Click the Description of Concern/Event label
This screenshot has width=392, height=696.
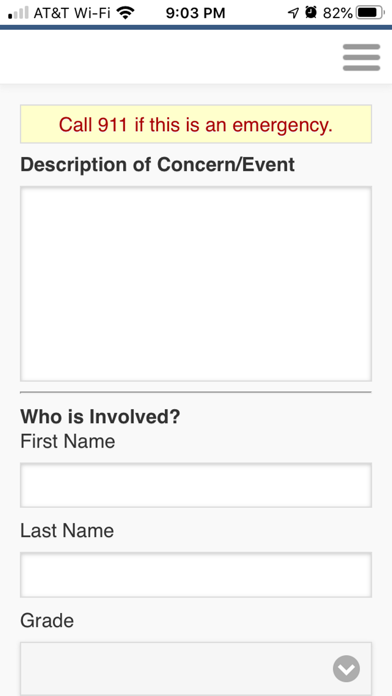click(158, 165)
